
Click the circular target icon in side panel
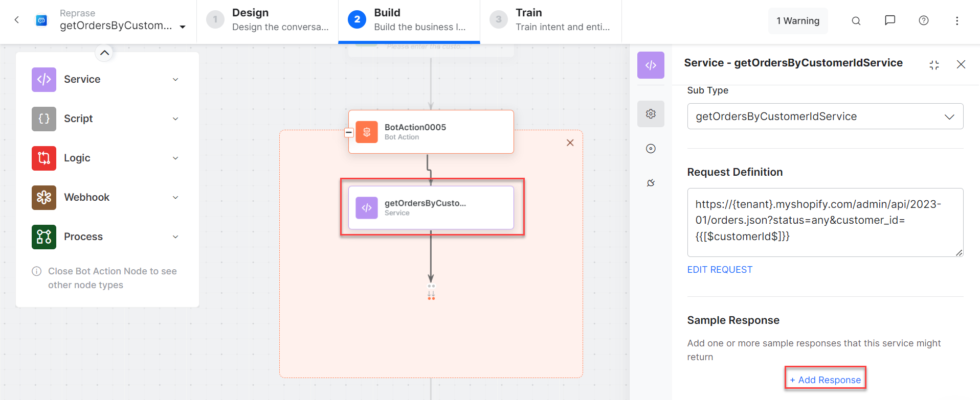(651, 149)
